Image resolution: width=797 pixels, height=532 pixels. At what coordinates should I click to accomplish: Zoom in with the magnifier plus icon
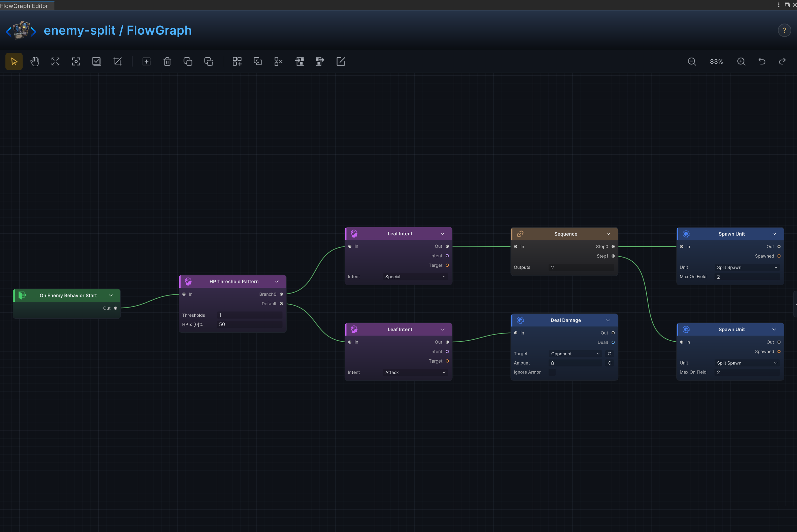pos(741,61)
